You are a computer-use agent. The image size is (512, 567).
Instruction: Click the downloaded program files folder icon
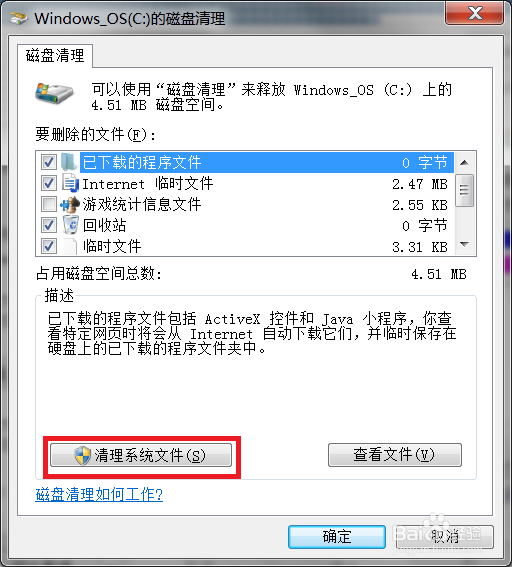tap(69, 162)
